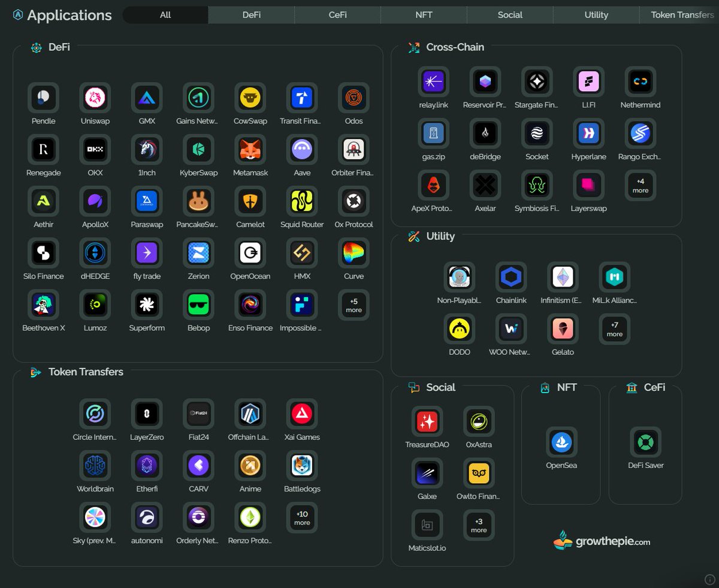Open the Pendle app icon
The height and width of the screenshot is (588, 719).
(43, 98)
